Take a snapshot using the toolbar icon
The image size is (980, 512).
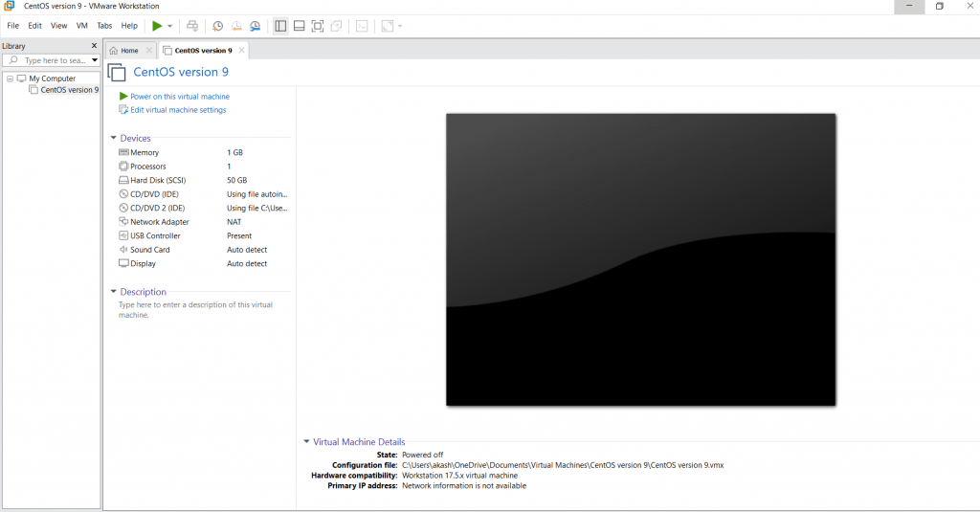pos(217,26)
